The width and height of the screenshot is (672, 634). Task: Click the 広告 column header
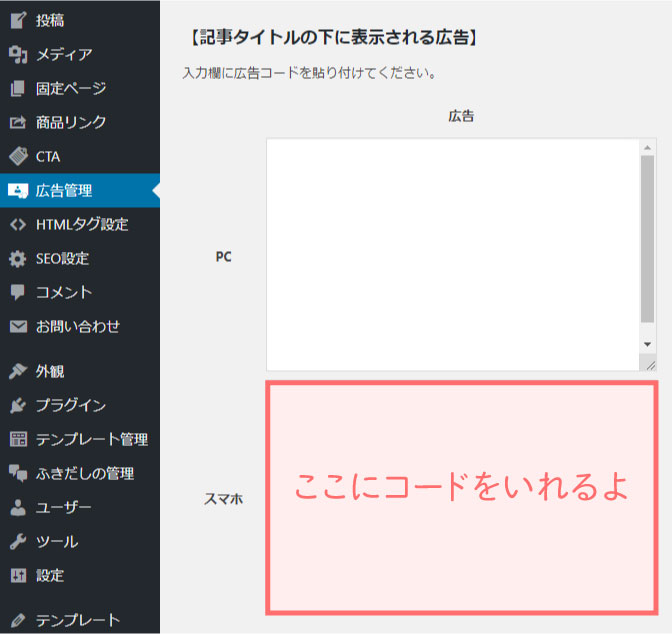coord(461,116)
